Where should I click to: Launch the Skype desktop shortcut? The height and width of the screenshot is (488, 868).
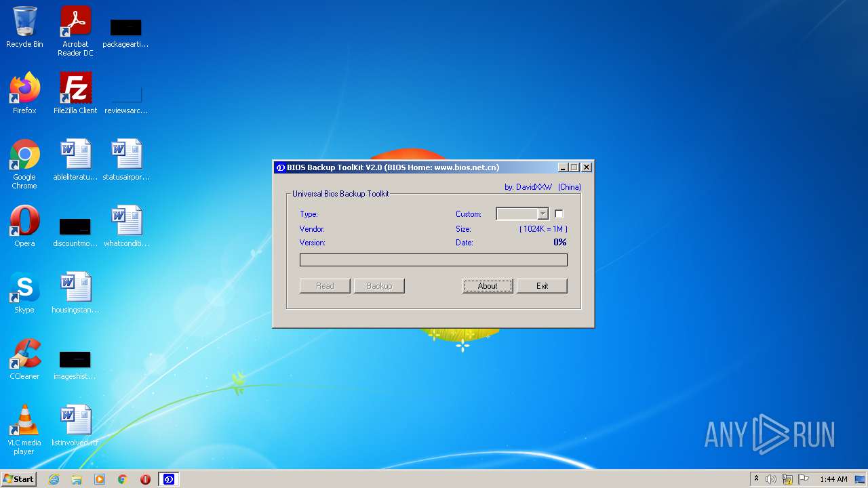point(24,293)
